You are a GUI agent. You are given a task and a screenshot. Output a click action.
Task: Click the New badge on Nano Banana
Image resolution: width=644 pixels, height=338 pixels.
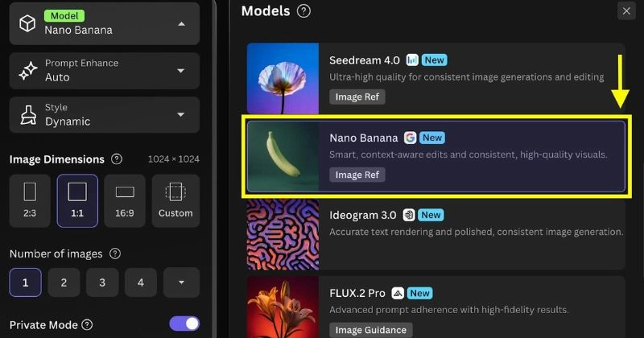pyautogui.click(x=432, y=138)
